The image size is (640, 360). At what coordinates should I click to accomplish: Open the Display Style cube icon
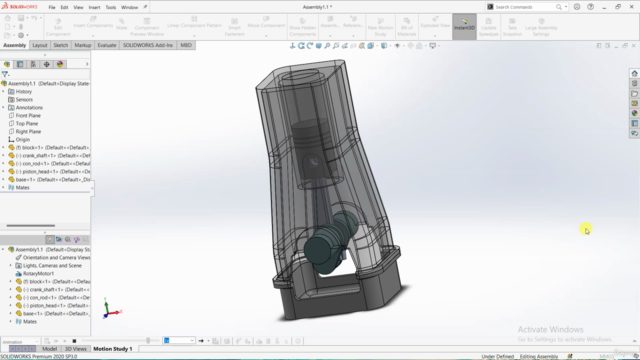384,46
